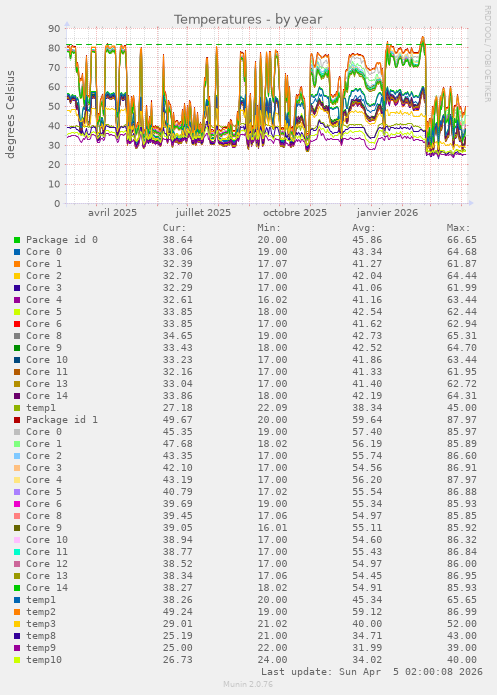Click the Avg value 45.86

tap(367, 240)
